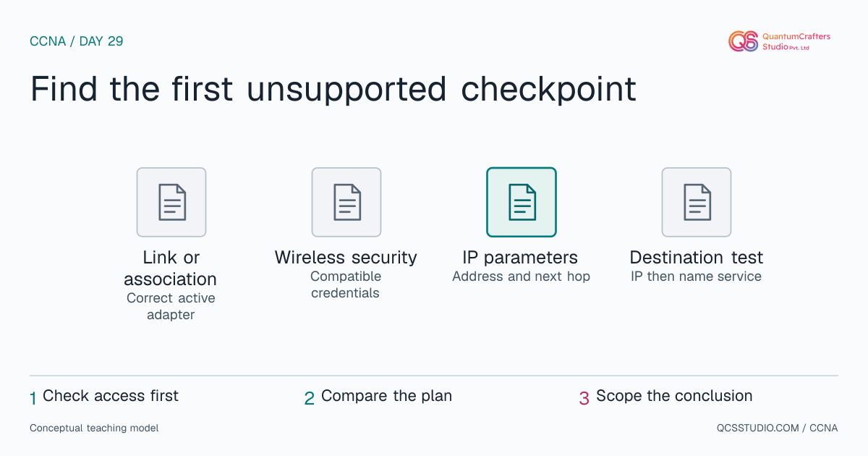The image size is (868, 456).
Task: Click the 'Find the first unsupported checkpoint' title
Action: pyautogui.click(x=333, y=90)
